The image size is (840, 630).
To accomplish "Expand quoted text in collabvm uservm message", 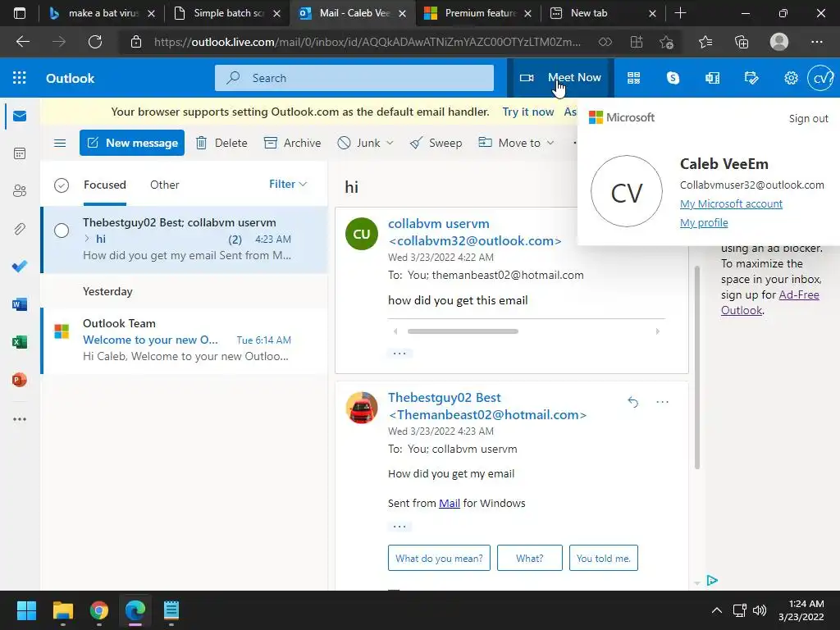I will [399, 353].
